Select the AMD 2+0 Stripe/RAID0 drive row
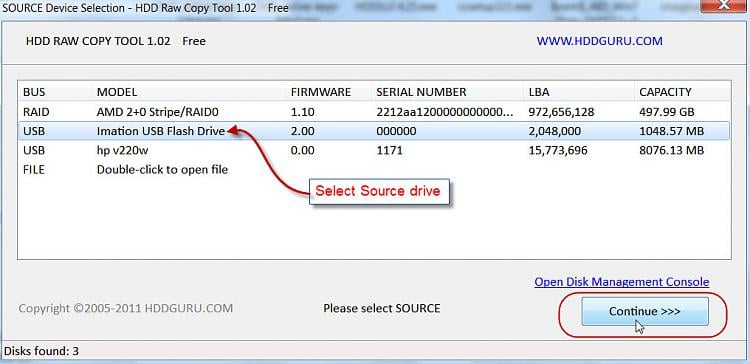 tap(374, 112)
